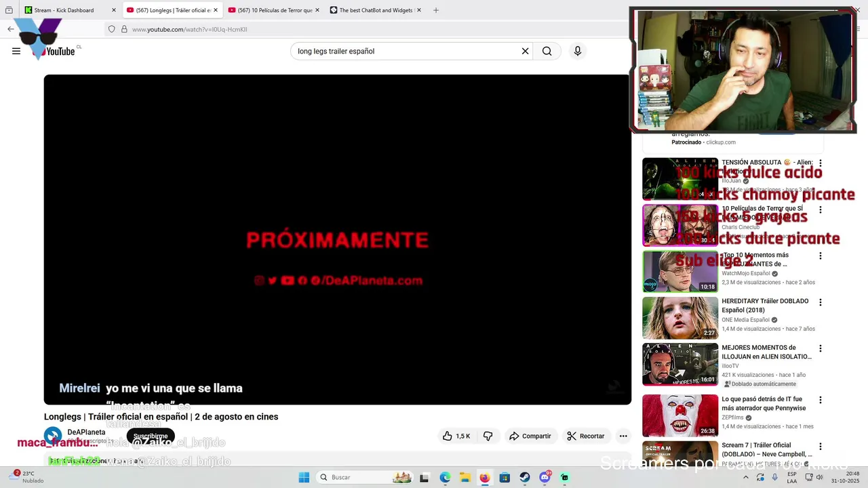
Task: Open Microsoft Store from taskbar
Action: 505,477
